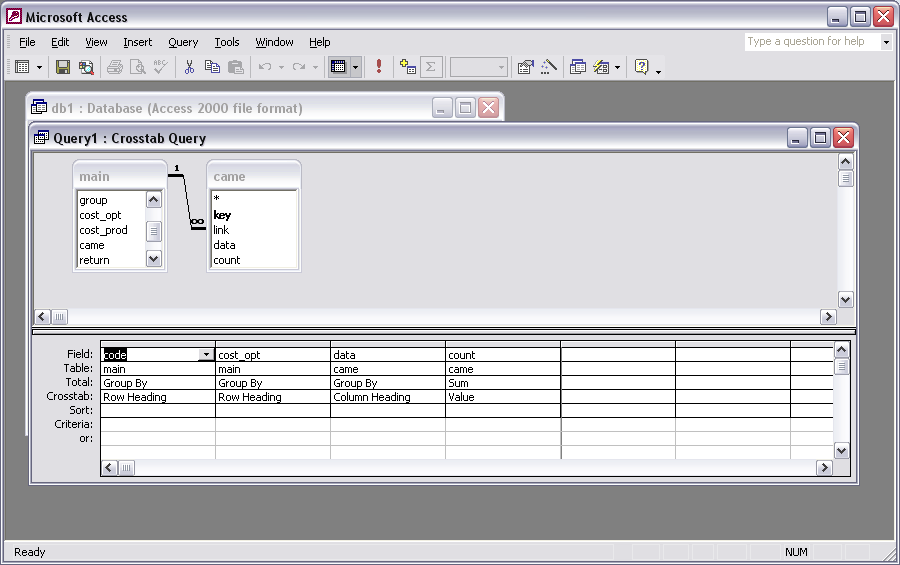
Task: Click the Cut scissors icon
Action: pyautogui.click(x=188, y=67)
